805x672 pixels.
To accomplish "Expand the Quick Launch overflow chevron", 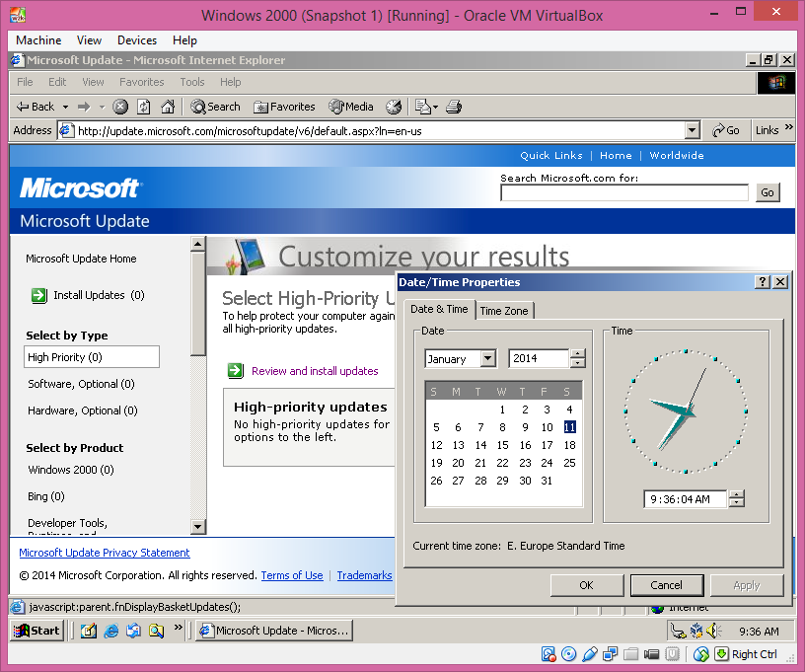I will (179, 627).
